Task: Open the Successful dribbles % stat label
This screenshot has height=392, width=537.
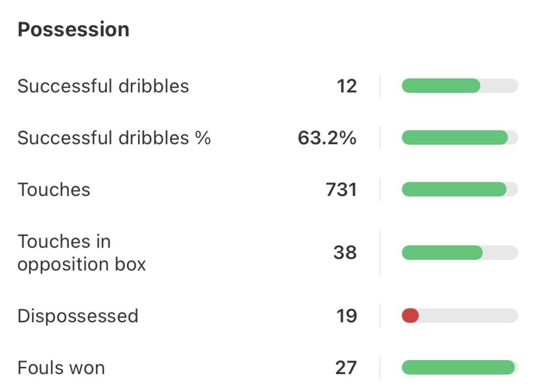Action: pos(114,138)
